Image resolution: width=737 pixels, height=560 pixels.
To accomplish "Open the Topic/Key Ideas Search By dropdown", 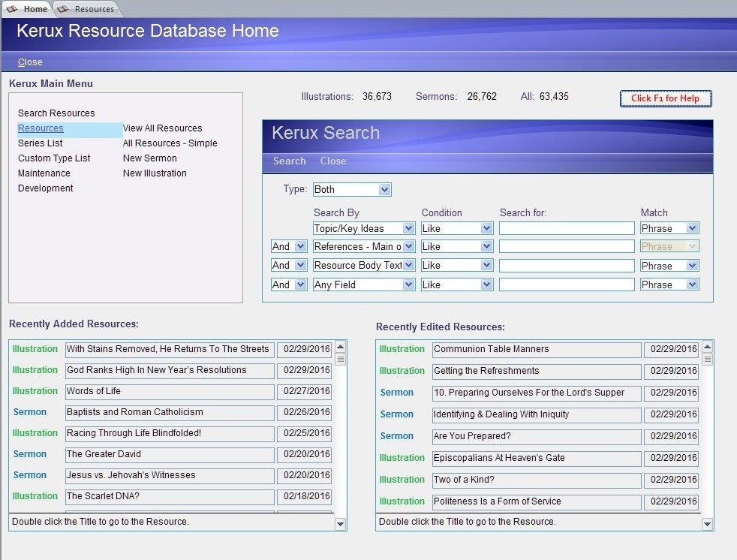I will coord(408,228).
